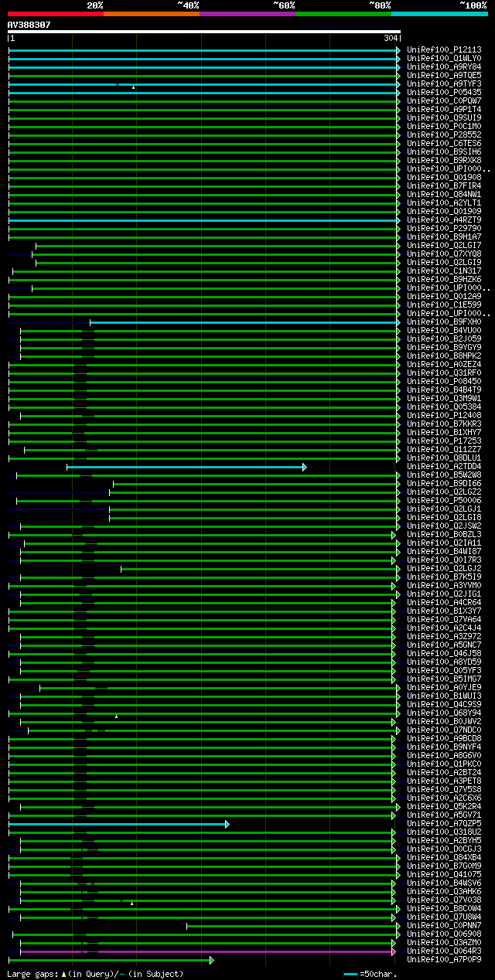Viewport: 495px width, 980px height.
Task: Open hit UniRef100_P05435
Action: (x=444, y=92)
